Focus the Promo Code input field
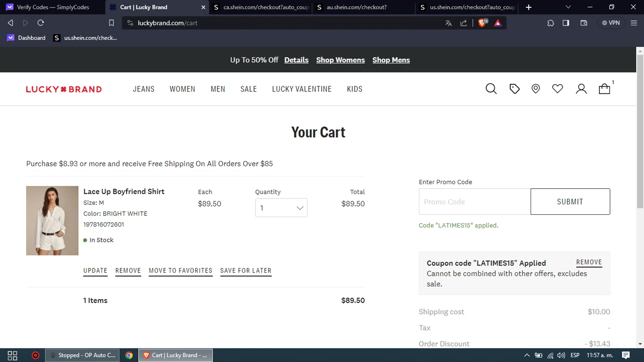This screenshot has width=644, height=362. pyautogui.click(x=475, y=201)
